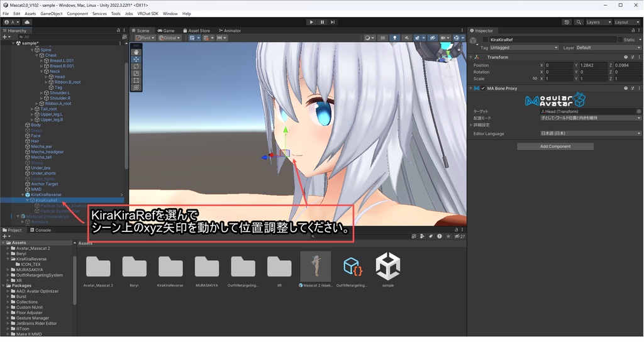Click the Transform component help icon
The width and height of the screenshot is (644, 362).
click(625, 57)
